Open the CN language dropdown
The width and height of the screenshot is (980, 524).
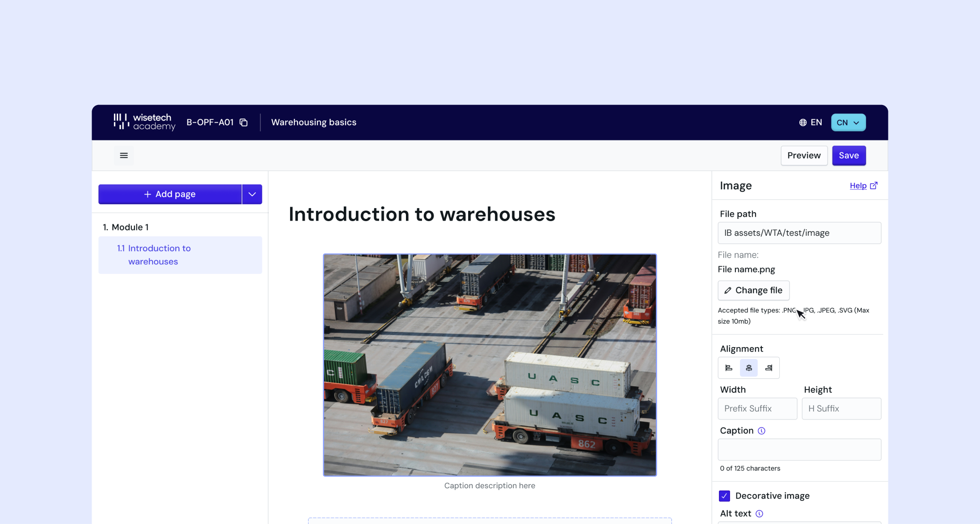tap(848, 122)
